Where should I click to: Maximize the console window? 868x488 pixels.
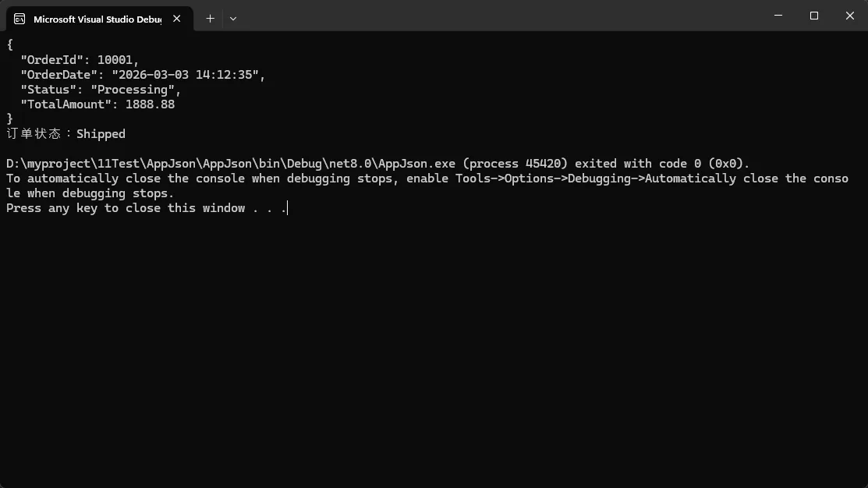pyautogui.click(x=814, y=16)
